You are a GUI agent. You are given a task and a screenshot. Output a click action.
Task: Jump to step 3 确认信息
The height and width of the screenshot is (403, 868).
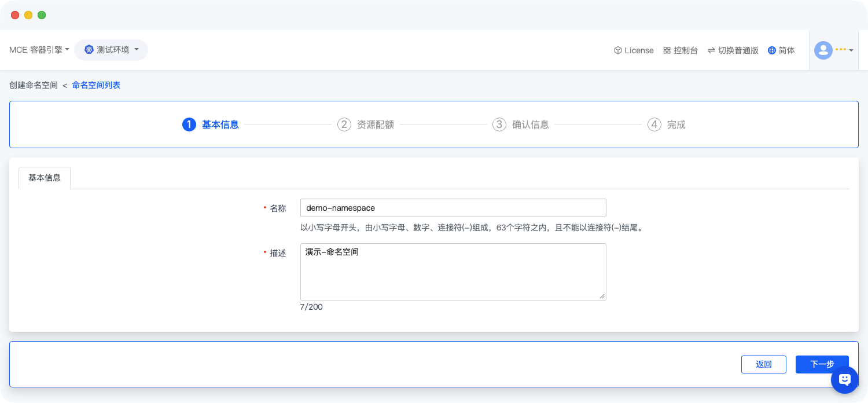[521, 124]
